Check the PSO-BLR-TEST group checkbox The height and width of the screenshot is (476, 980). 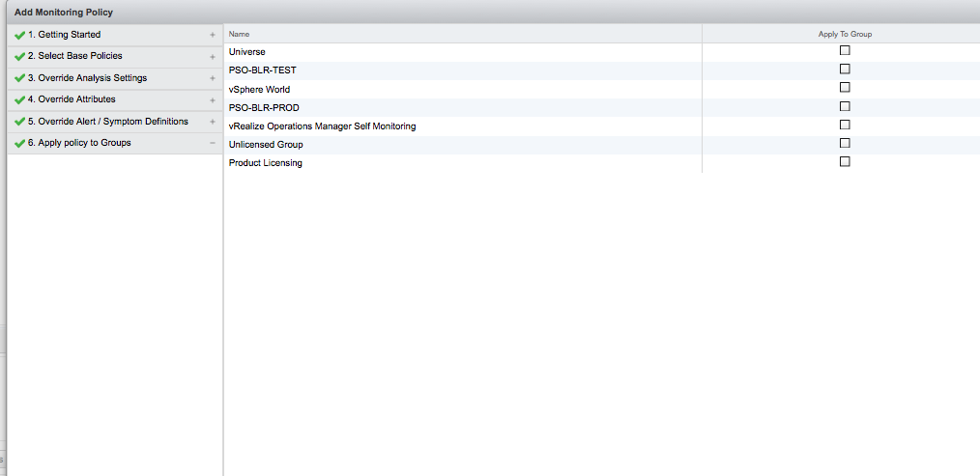845,70
